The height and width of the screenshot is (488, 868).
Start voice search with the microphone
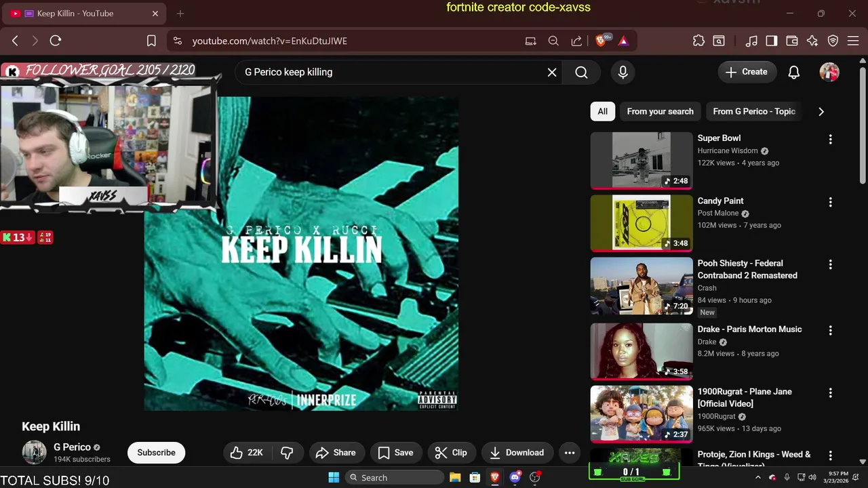pyautogui.click(x=623, y=72)
